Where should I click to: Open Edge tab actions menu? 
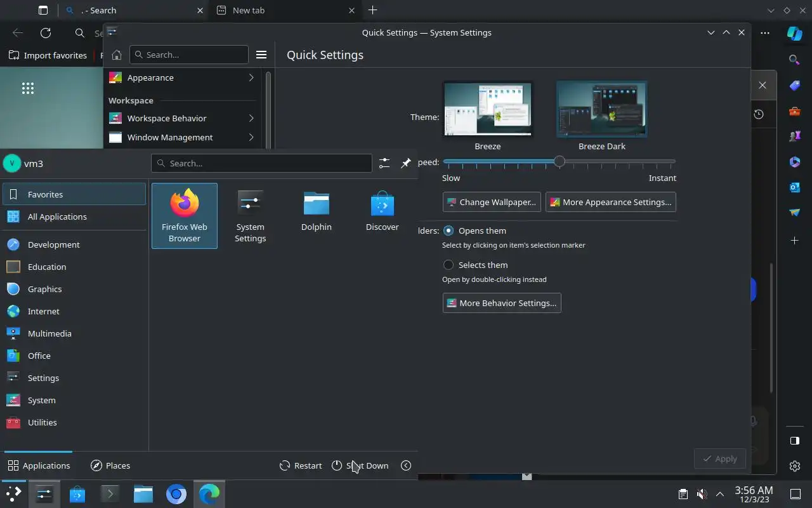coord(43,10)
